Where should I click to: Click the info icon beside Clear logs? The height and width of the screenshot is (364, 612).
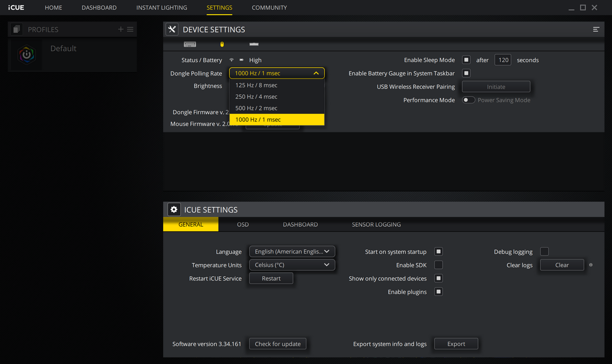click(591, 265)
